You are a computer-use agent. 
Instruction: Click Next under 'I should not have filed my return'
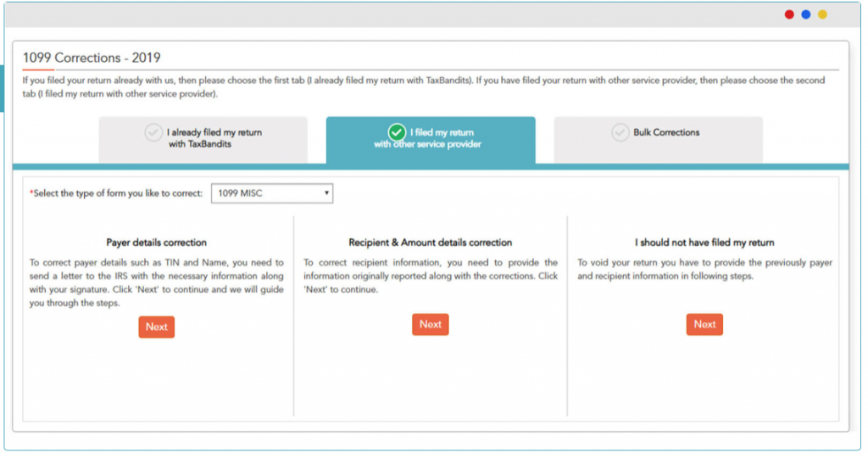704,325
